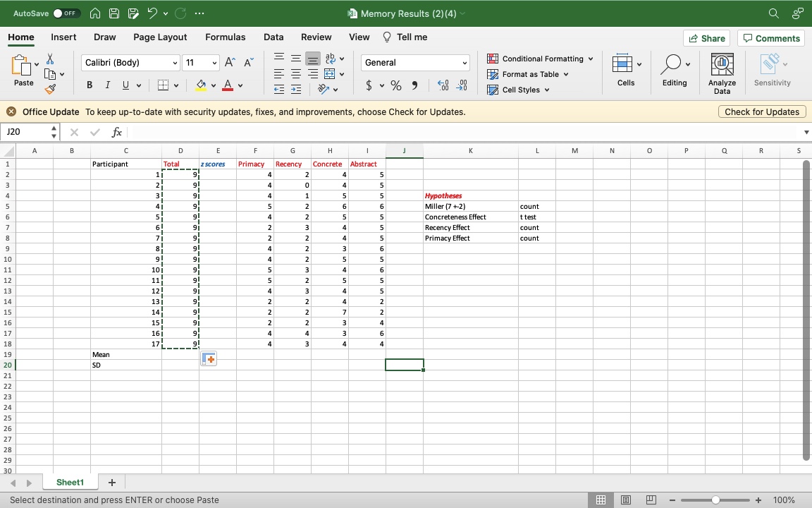
Task: Click Tell me search box
Action: [x=405, y=37]
